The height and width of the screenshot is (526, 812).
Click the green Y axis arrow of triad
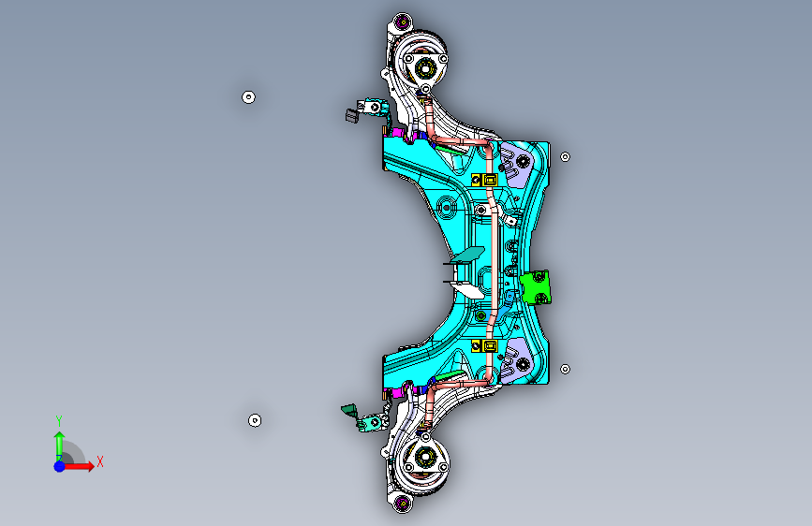[60, 445]
